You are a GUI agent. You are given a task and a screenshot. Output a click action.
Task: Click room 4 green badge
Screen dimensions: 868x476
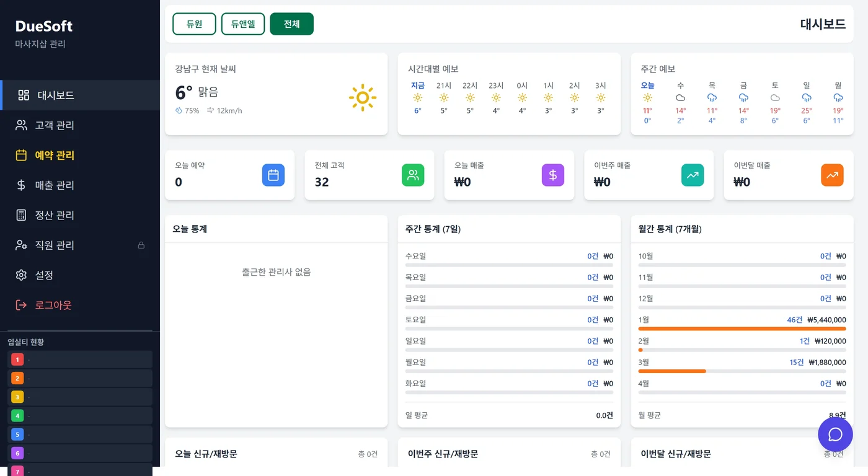(x=17, y=415)
